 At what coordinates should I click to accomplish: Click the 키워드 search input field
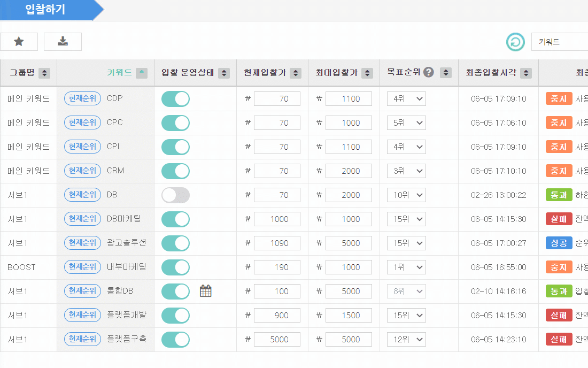tap(560, 42)
